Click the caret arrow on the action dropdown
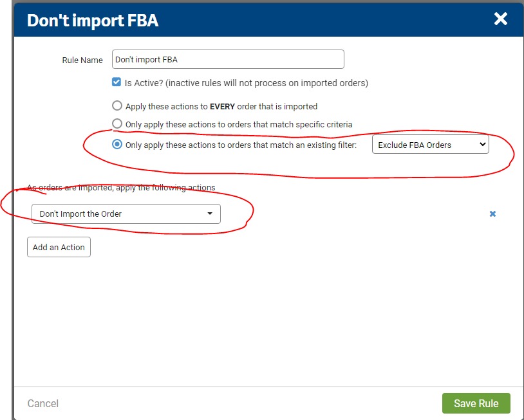The image size is (524, 420). pyautogui.click(x=210, y=214)
